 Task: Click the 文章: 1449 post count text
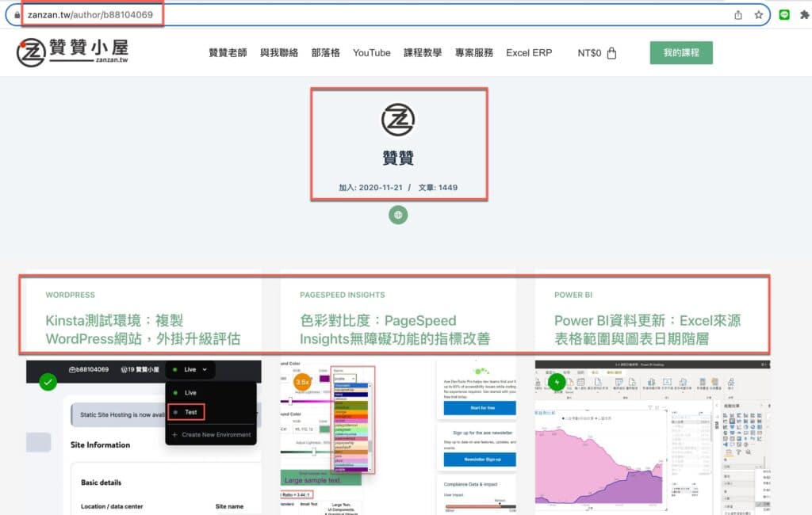tap(438, 187)
